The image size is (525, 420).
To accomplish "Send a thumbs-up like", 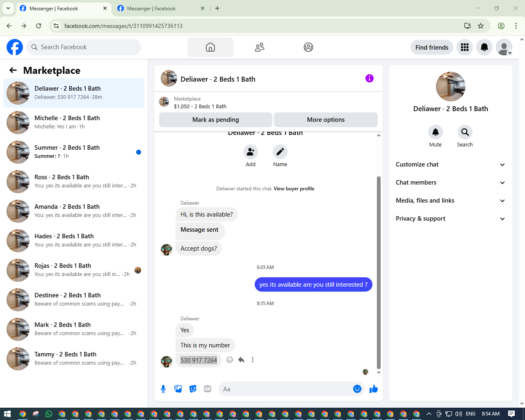I will (x=374, y=389).
